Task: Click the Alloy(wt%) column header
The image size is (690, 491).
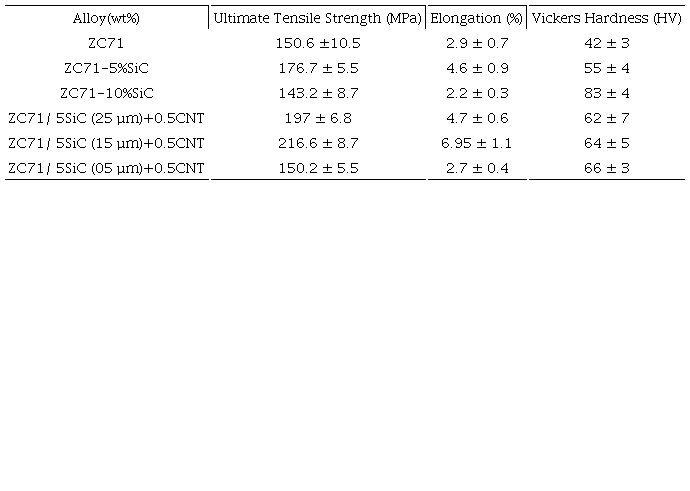Action: (x=106, y=19)
